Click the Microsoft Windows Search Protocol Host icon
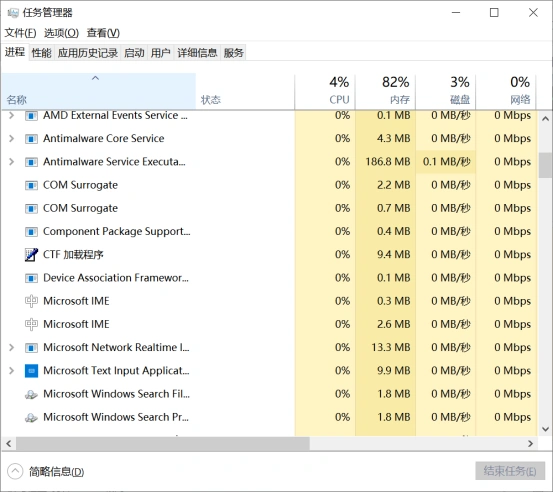The height and width of the screenshot is (493, 553). pyautogui.click(x=31, y=418)
